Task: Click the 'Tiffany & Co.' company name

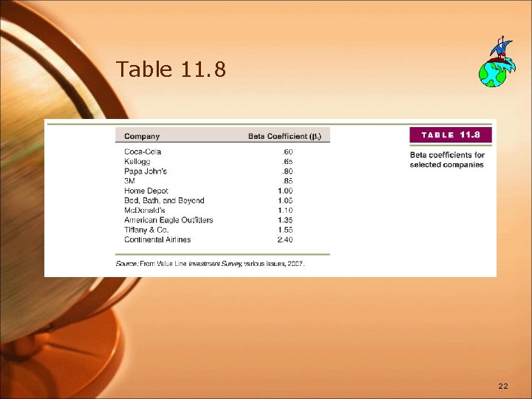Action: point(146,230)
